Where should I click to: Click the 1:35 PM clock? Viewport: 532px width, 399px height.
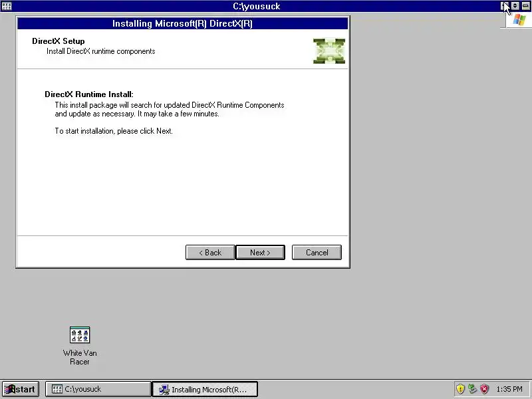[509, 389]
